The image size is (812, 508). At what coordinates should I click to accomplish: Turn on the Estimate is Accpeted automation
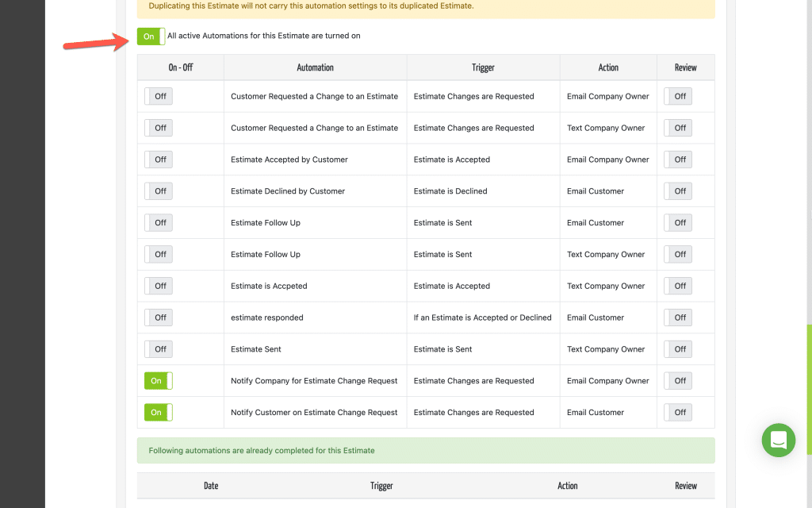tap(159, 286)
